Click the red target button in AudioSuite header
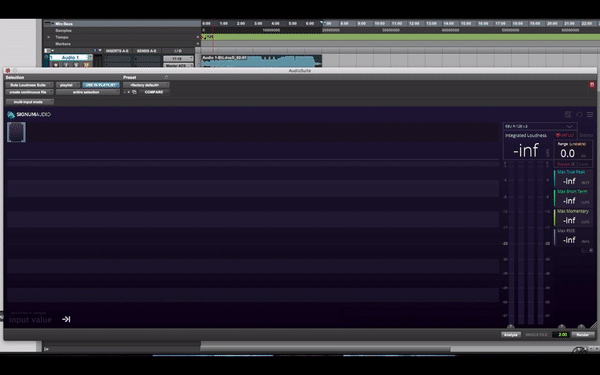The image size is (600, 375). [592, 85]
